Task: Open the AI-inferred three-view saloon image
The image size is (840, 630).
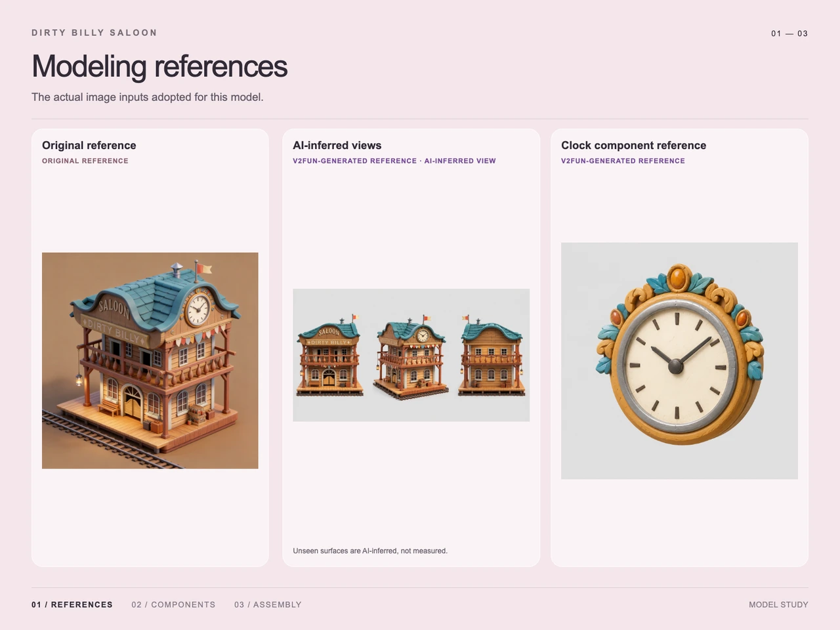Action: (x=411, y=355)
